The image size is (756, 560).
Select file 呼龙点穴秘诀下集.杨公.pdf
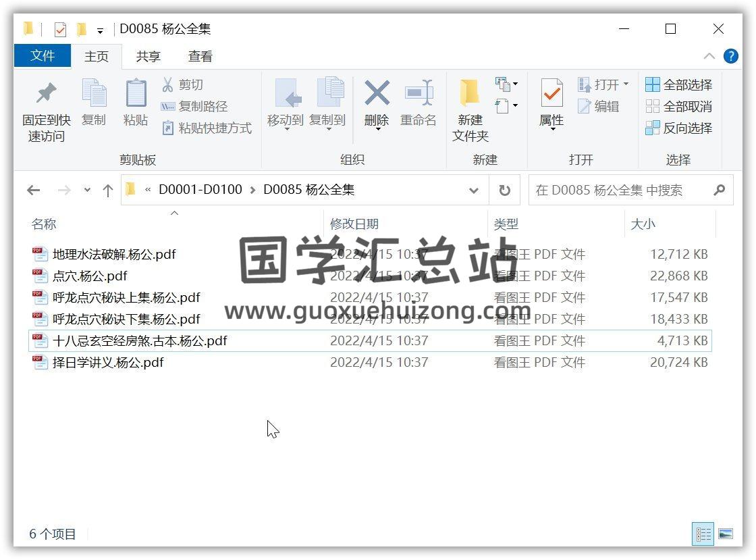(x=126, y=320)
